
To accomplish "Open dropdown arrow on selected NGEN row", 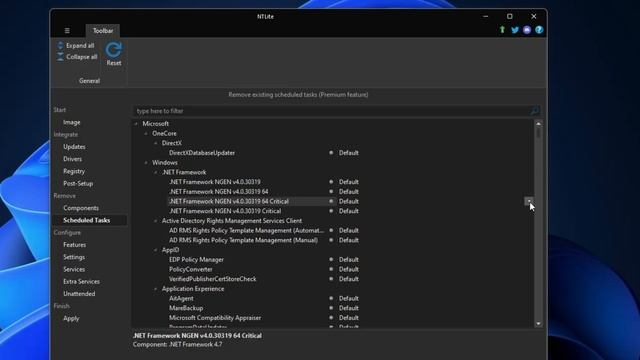I will click(x=529, y=201).
